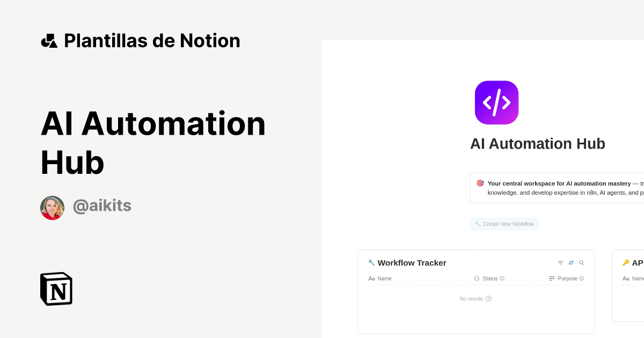
Task: Click the Plantillas de Notion heading link
Action: coord(152,41)
